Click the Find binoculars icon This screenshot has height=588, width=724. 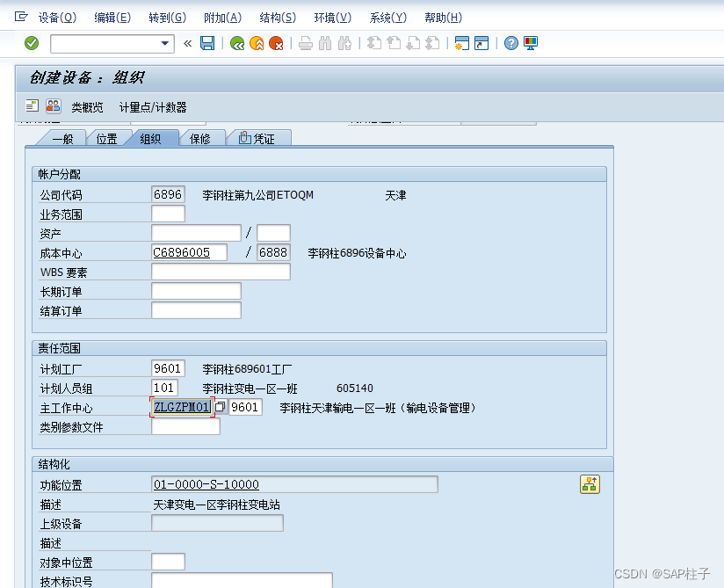click(x=325, y=43)
